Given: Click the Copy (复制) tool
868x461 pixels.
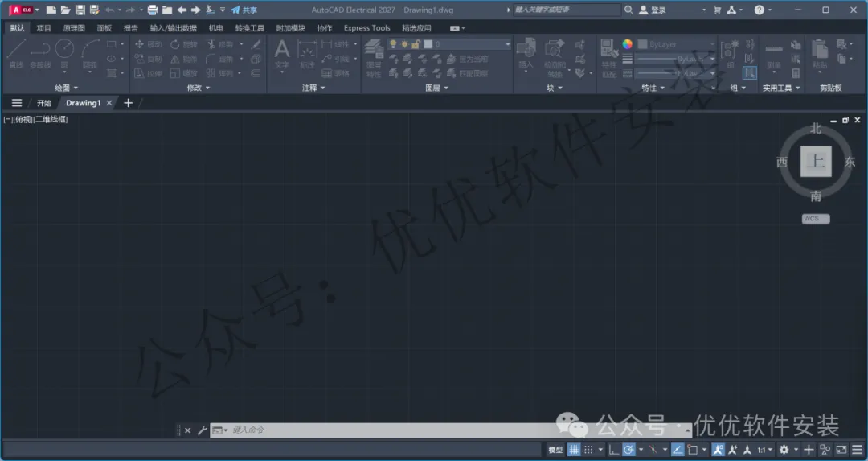Looking at the screenshot, I should 149,59.
